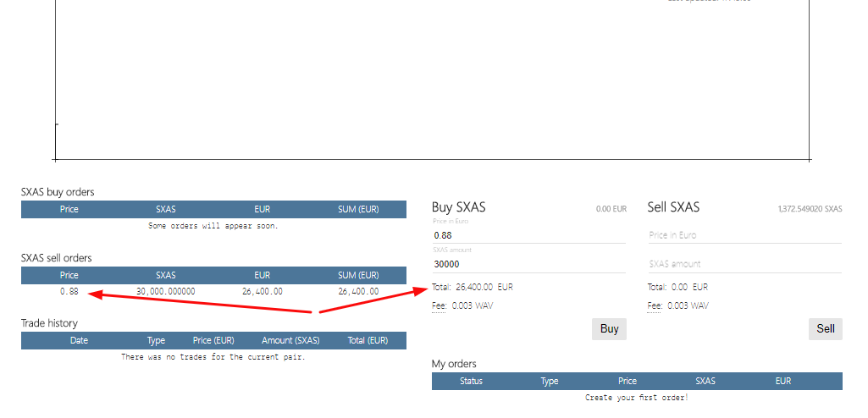
Task: Click the SUM (EUR) value in sell orders row
Action: tap(358, 291)
